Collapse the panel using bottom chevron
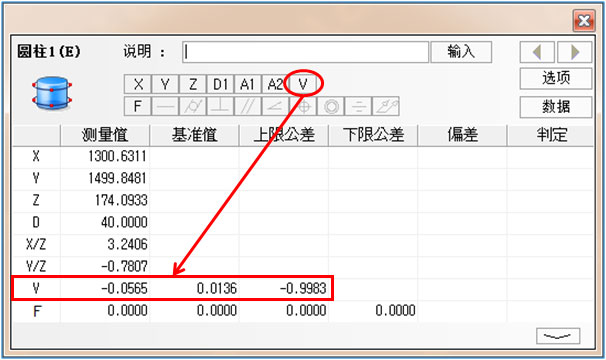 [x=558, y=336]
